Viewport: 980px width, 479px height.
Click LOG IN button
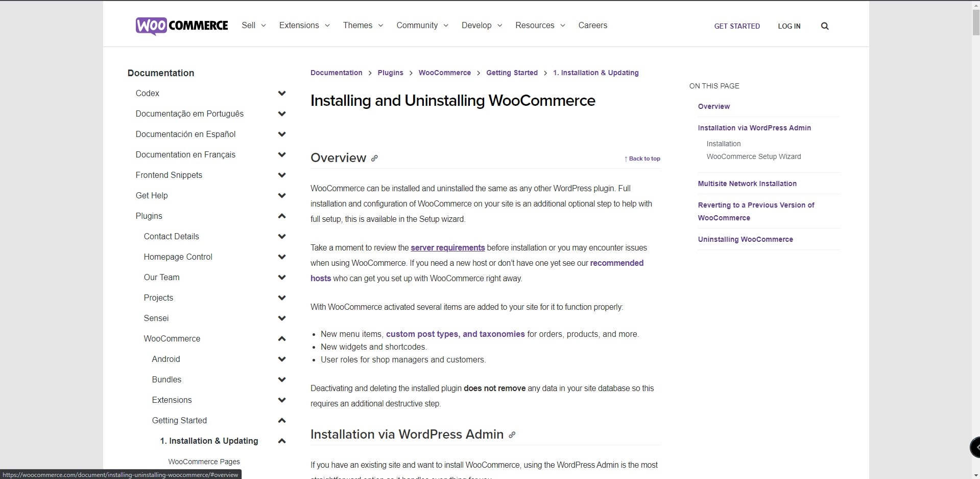pos(789,26)
